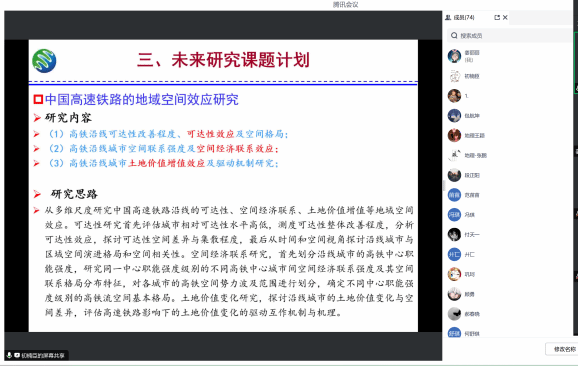Click the green-blue globe logo on slide

coord(44,61)
